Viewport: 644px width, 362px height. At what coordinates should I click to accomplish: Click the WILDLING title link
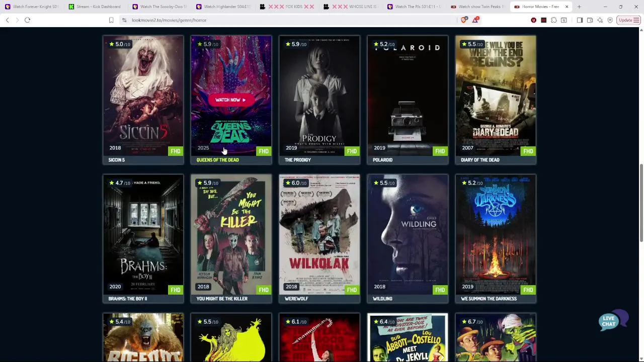tap(382, 299)
